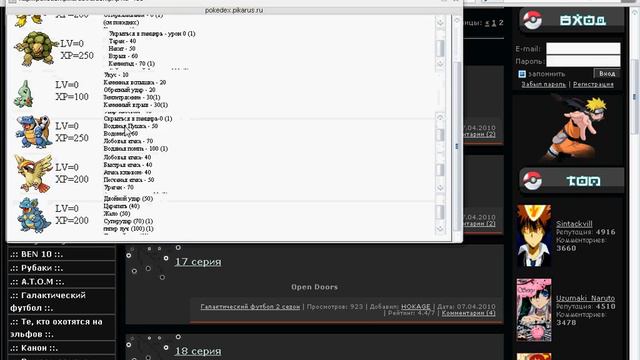Open Uzumaki_Naruto's avatar image
Viewport: 640px width, 360px height.
534,310
